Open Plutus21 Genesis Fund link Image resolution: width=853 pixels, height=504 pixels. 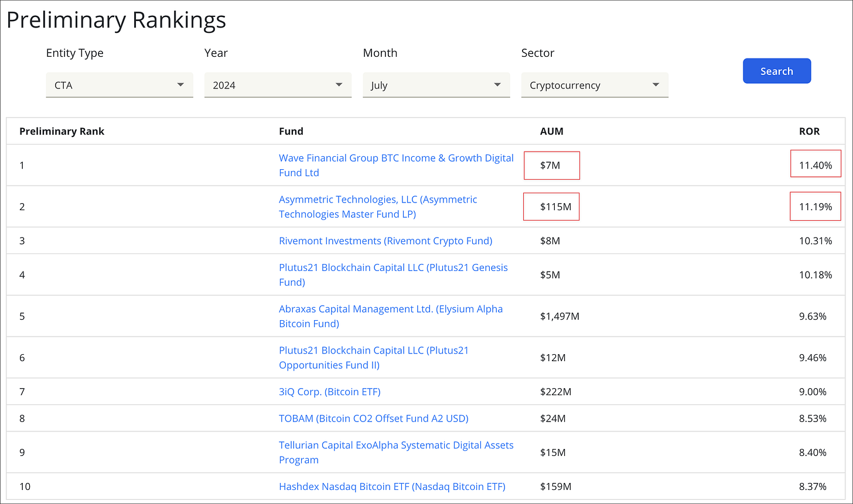(x=393, y=275)
